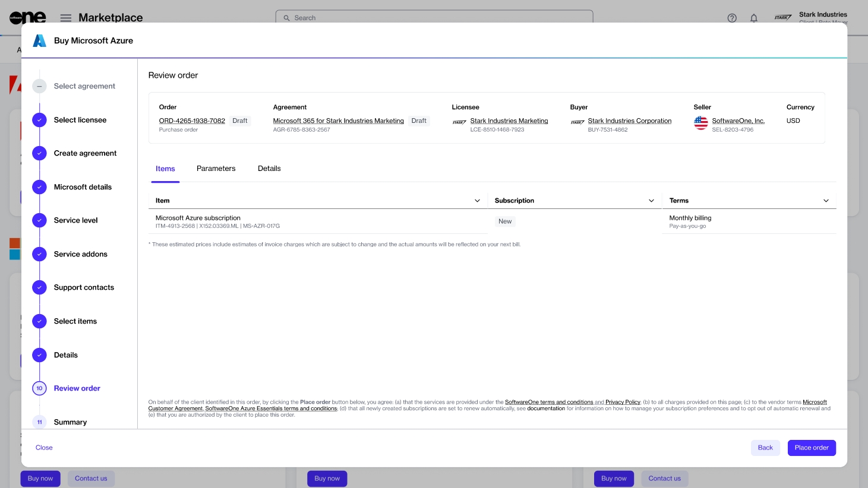Viewport: 868px width, 488px height.
Task: Click the Service addons step checkmark circle
Action: pyautogui.click(x=39, y=254)
